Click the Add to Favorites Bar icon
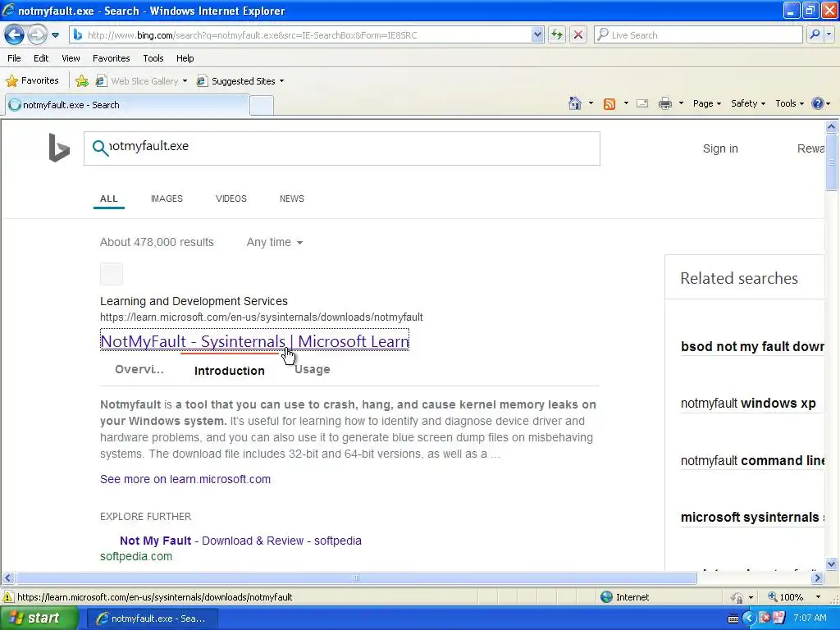 coord(82,81)
